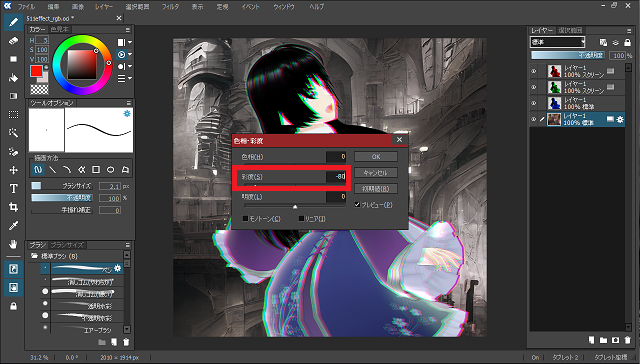Enable the モノトーン(C) checkbox
Screen dimensions: 640x364
245,219
